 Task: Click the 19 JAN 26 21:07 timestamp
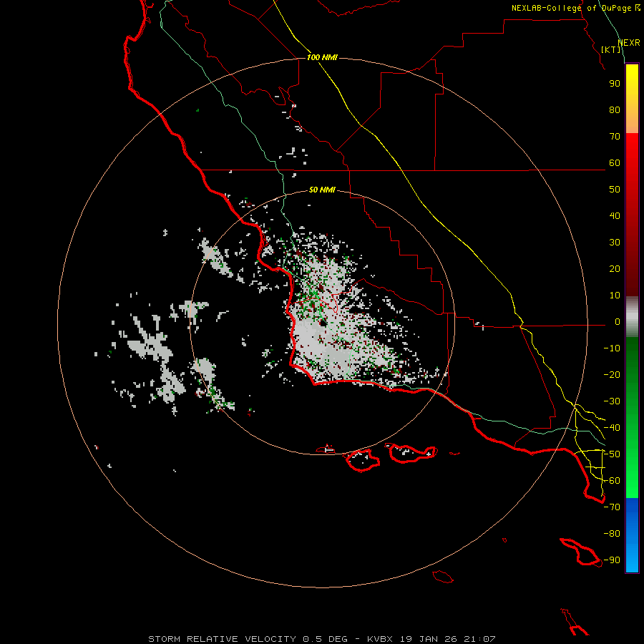click(x=447, y=639)
